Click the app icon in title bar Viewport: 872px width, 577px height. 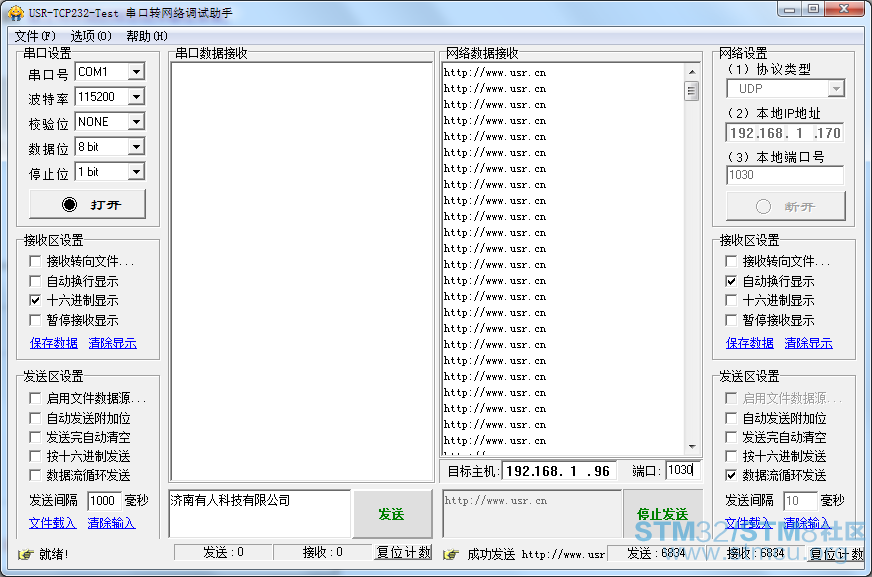[x=16, y=13]
